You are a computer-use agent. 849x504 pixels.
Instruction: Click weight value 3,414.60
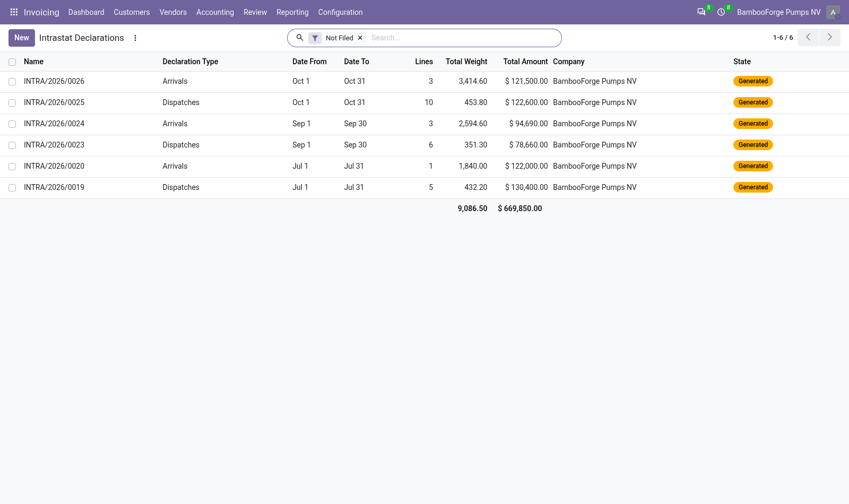coord(473,81)
